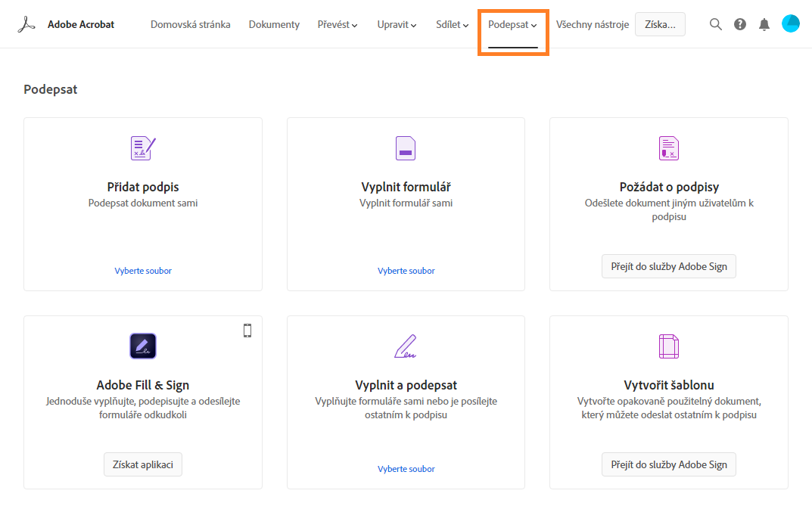
Task: Click Vyberte soubor under Přidat podpis
Action: pyautogui.click(x=143, y=271)
